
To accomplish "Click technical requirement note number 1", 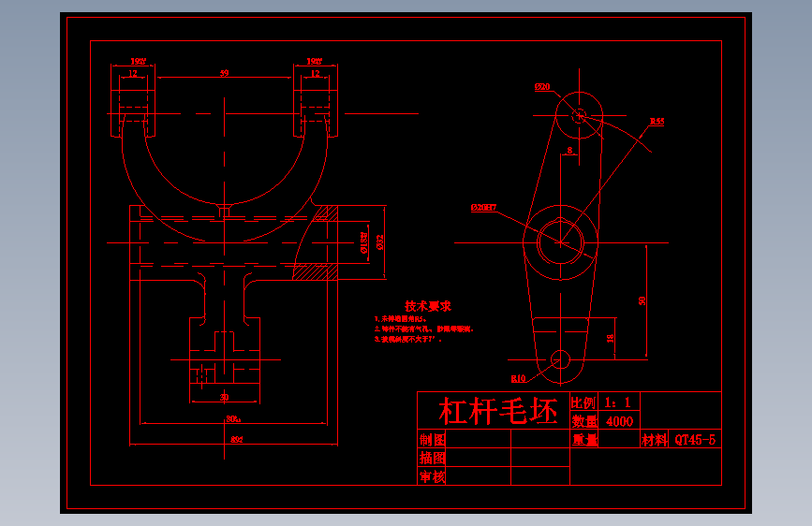I will pos(401,319).
